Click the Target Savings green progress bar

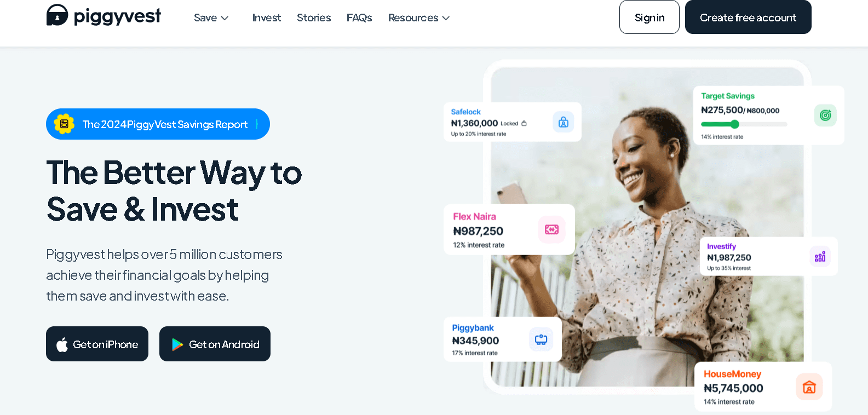[x=744, y=124]
